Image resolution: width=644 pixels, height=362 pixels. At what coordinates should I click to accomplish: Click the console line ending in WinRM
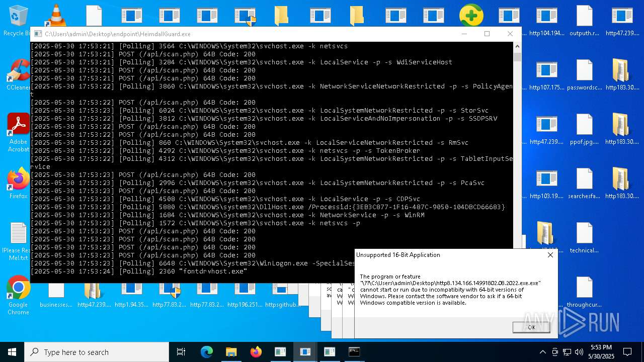(x=227, y=215)
